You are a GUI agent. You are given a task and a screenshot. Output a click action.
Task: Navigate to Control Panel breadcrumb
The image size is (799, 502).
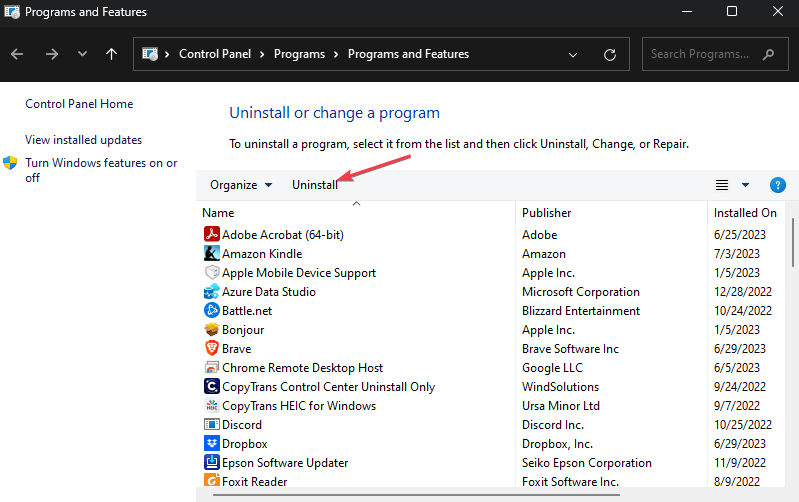[215, 54]
